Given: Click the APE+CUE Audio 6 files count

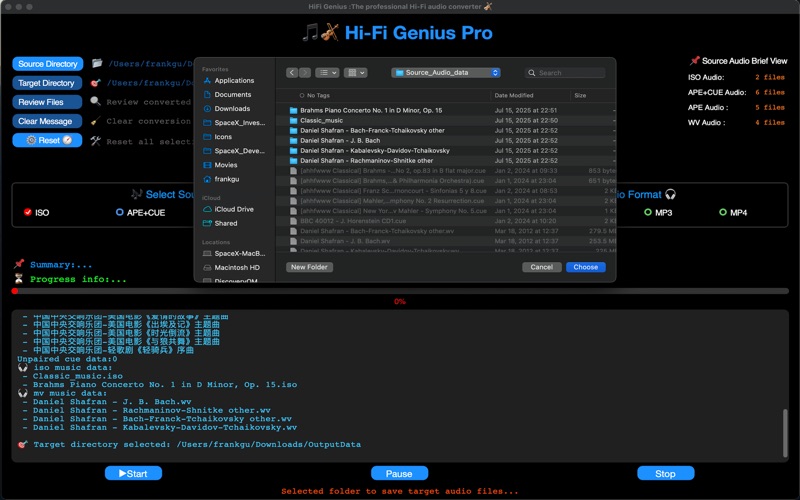Looking at the screenshot, I should (769, 92).
